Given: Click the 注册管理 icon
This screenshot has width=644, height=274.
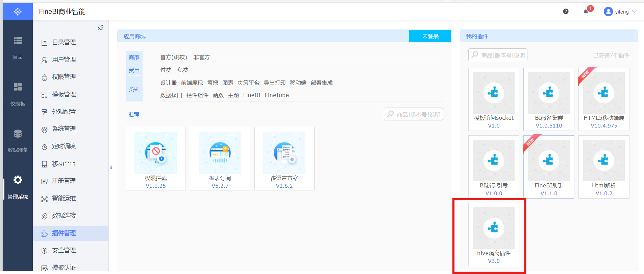Looking at the screenshot, I should click(44, 181).
